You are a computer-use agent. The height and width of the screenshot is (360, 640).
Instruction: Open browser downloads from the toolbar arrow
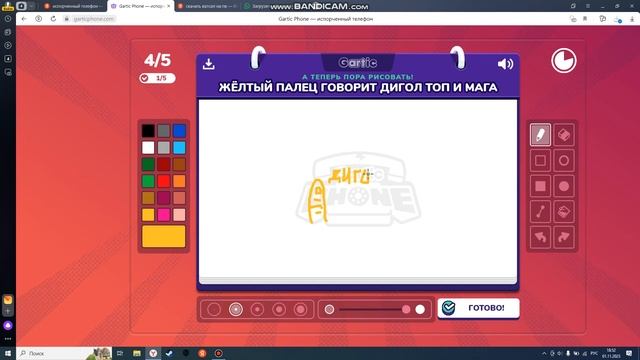633,19
